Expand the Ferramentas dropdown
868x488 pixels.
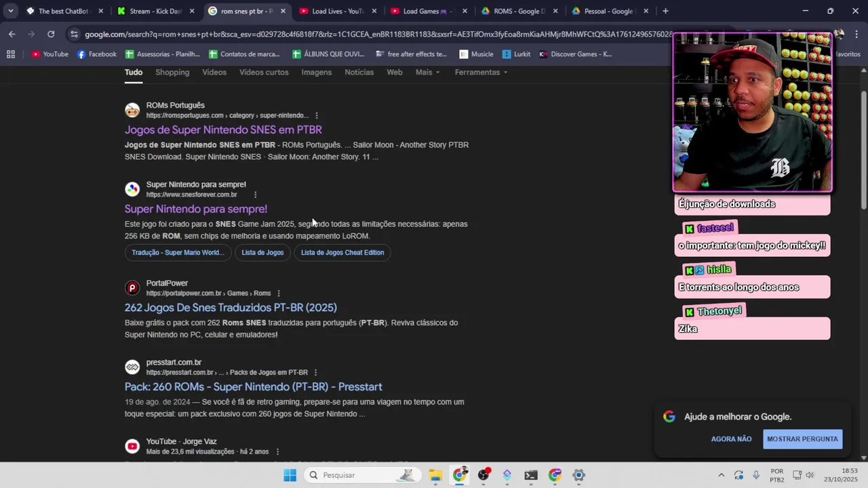[481, 73]
